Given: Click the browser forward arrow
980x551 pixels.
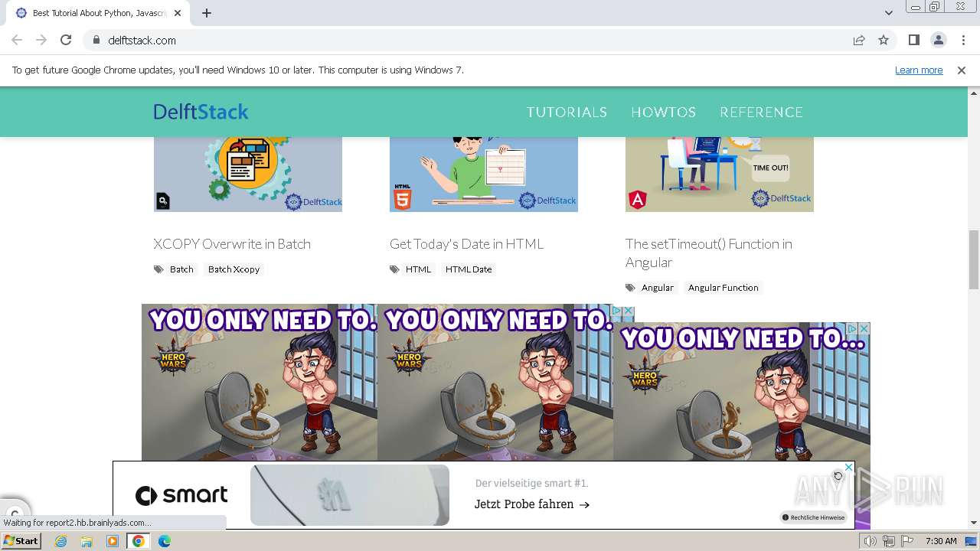Looking at the screenshot, I should (x=41, y=40).
